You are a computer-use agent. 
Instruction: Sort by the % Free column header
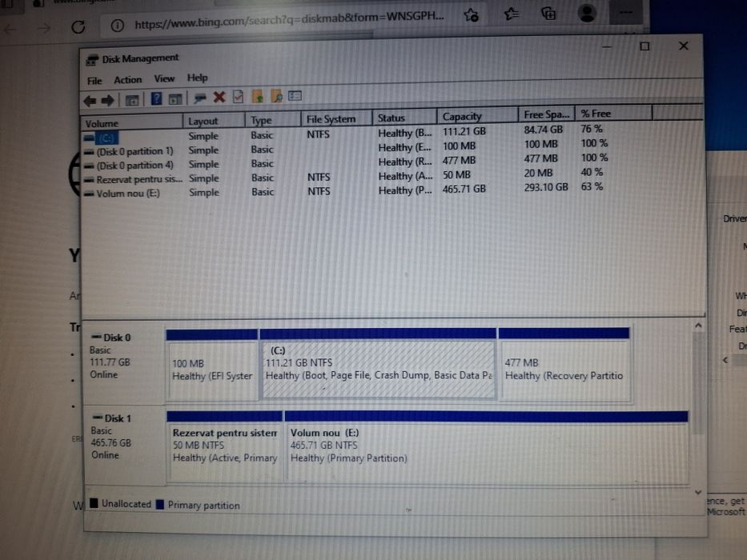[613, 114]
